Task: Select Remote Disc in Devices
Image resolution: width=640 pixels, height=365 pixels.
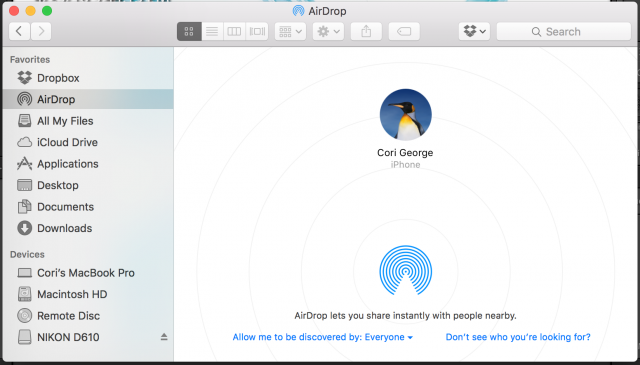Action: click(x=88, y=316)
